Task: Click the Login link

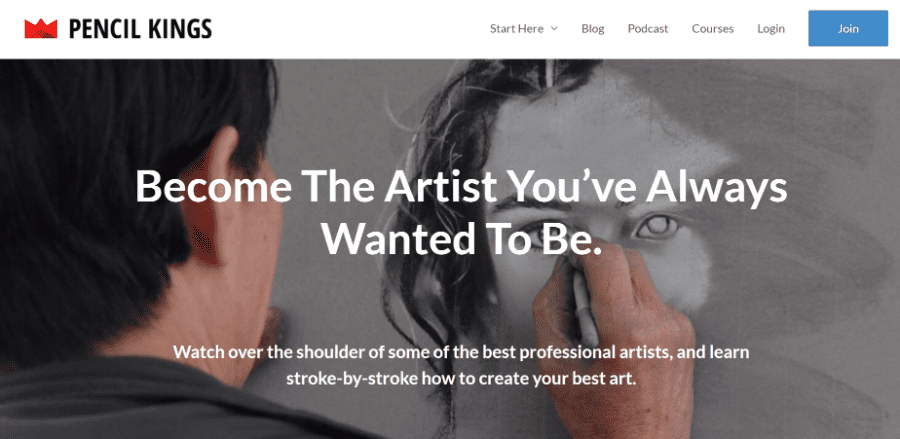Action: pyautogui.click(x=771, y=28)
